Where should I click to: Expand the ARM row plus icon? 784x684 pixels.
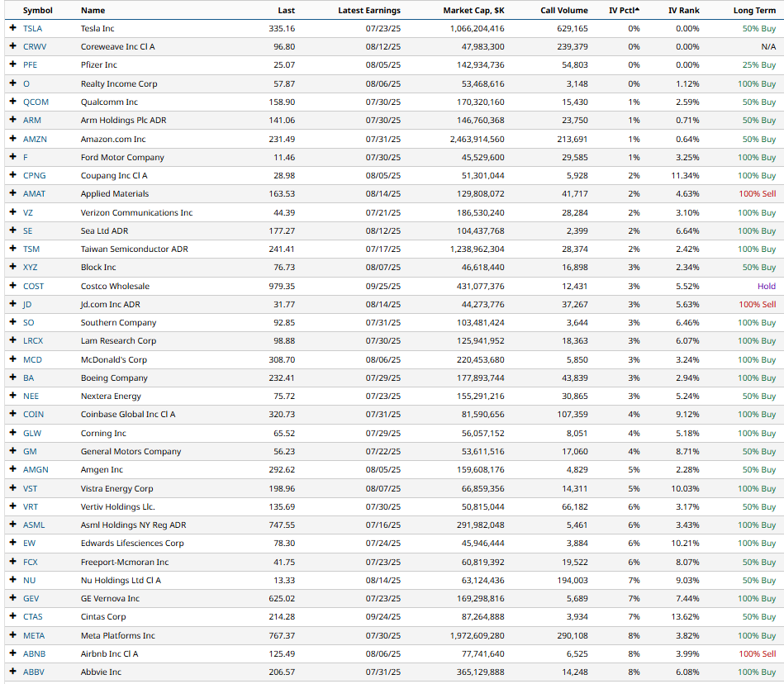[x=13, y=120]
